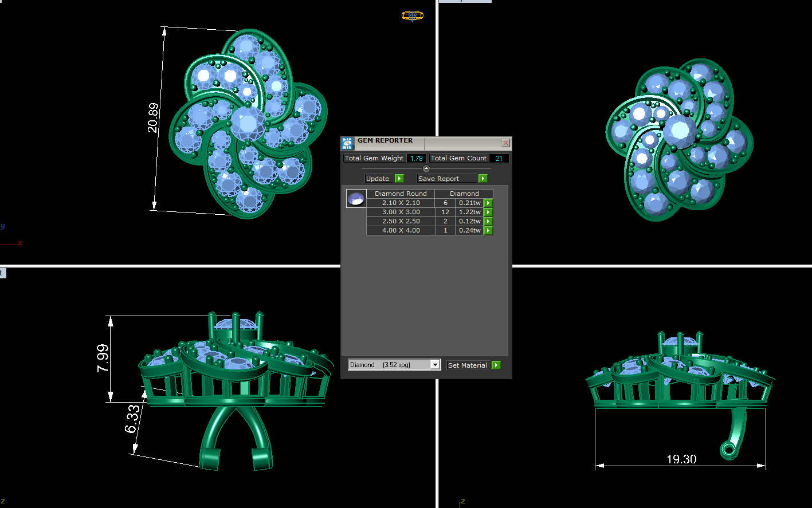Select the 3.00 X 3.00 size cell
812x508 pixels.
[x=401, y=212]
